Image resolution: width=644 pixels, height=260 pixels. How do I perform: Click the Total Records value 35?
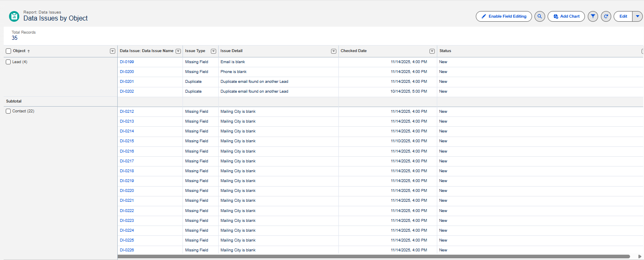tap(14, 38)
